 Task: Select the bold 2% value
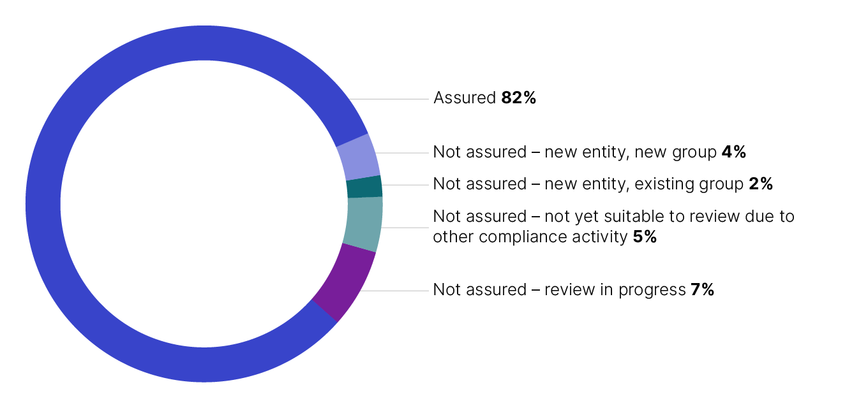point(760,184)
